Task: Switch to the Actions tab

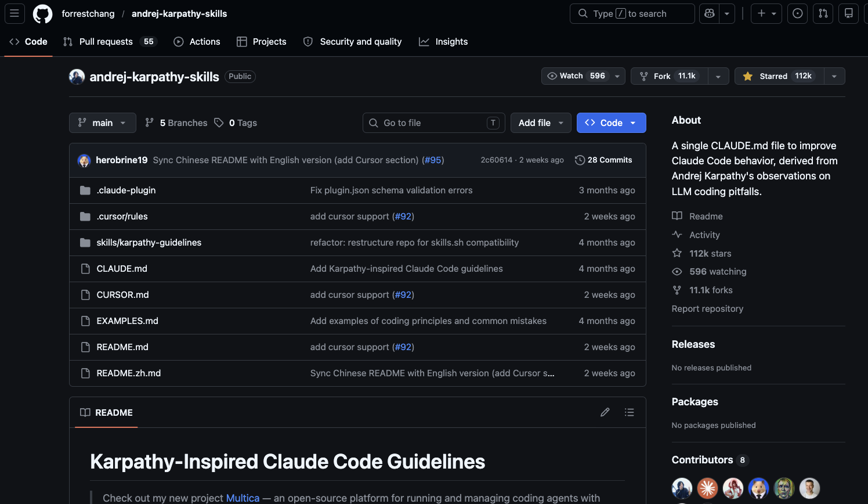Action: (x=197, y=42)
